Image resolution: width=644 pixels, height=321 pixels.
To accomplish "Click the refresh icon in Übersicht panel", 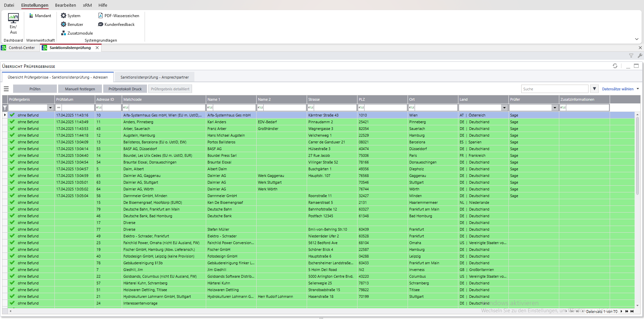I will tap(615, 66).
